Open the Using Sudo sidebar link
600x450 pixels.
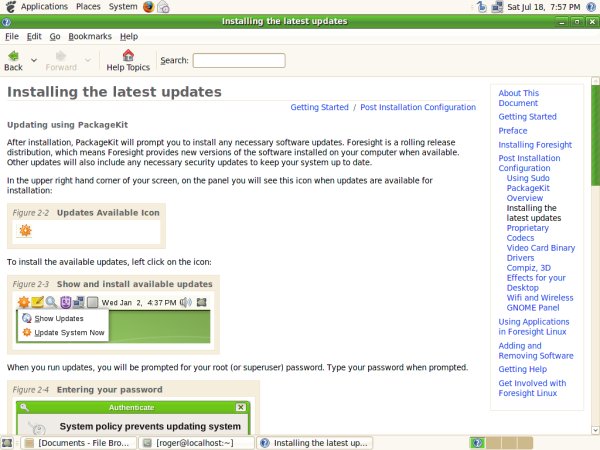528,178
